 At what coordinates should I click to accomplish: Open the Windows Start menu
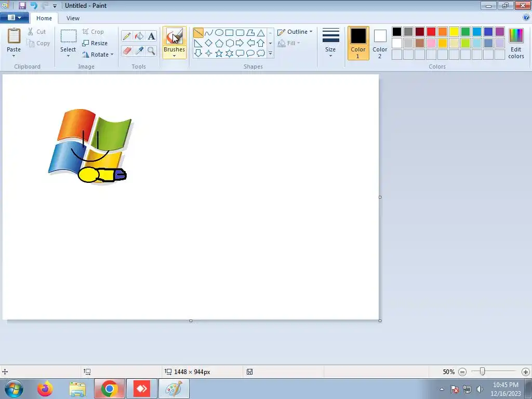coord(14,389)
